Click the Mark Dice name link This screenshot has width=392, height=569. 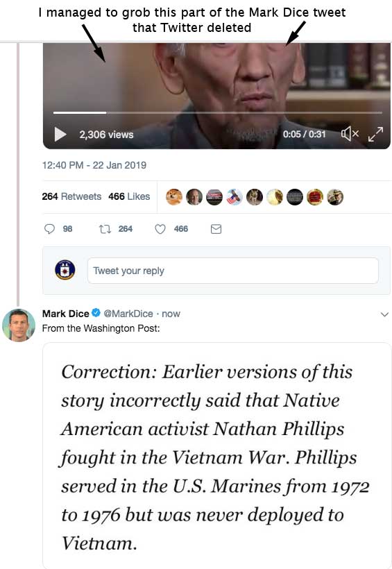tap(66, 314)
